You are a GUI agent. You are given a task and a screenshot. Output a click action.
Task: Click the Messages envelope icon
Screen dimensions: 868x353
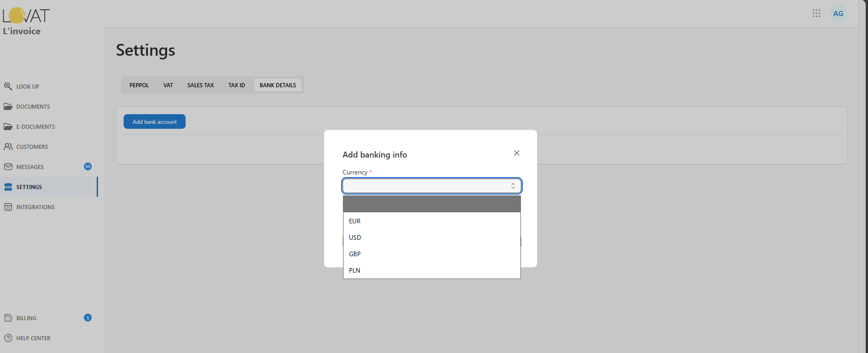point(8,167)
